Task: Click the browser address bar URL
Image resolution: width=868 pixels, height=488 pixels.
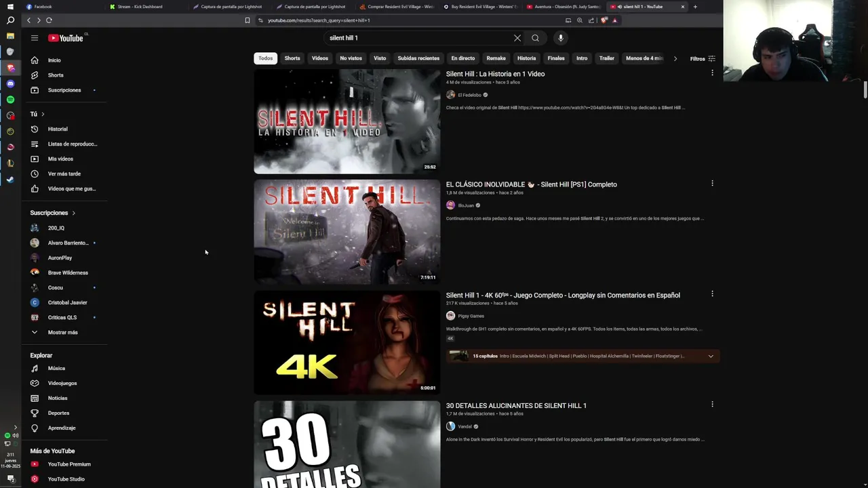Action: point(319,20)
